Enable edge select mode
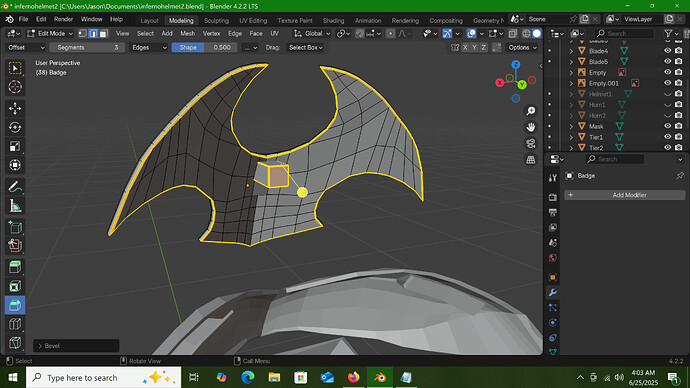Image resolution: width=690 pixels, height=388 pixels. point(93,33)
